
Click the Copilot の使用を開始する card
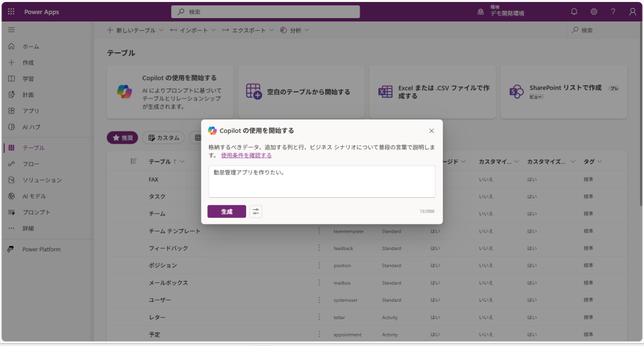[170, 92]
